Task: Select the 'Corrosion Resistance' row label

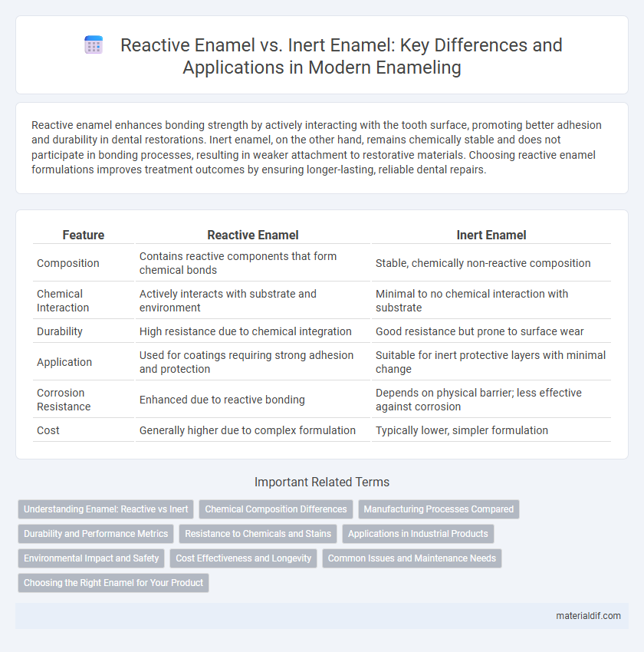Action: (x=64, y=400)
